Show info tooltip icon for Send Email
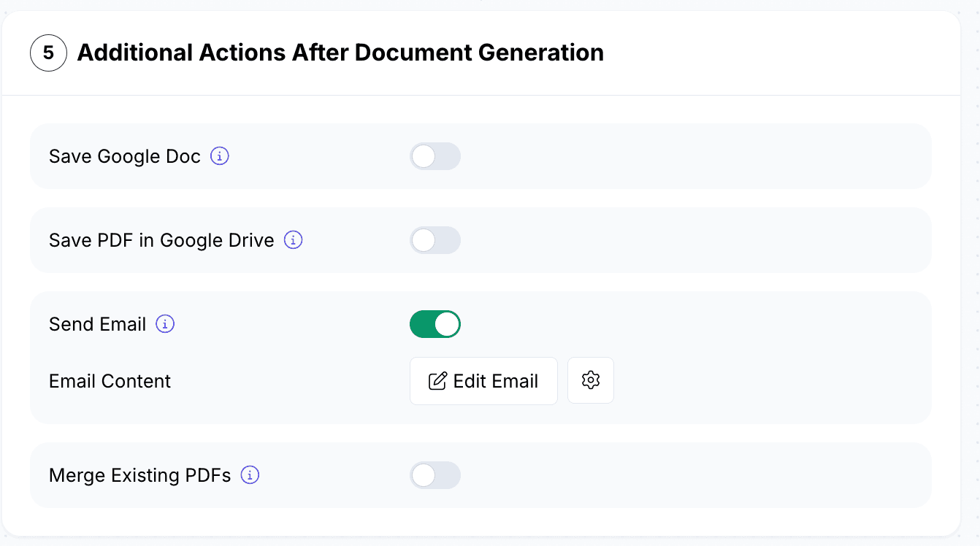 (166, 324)
